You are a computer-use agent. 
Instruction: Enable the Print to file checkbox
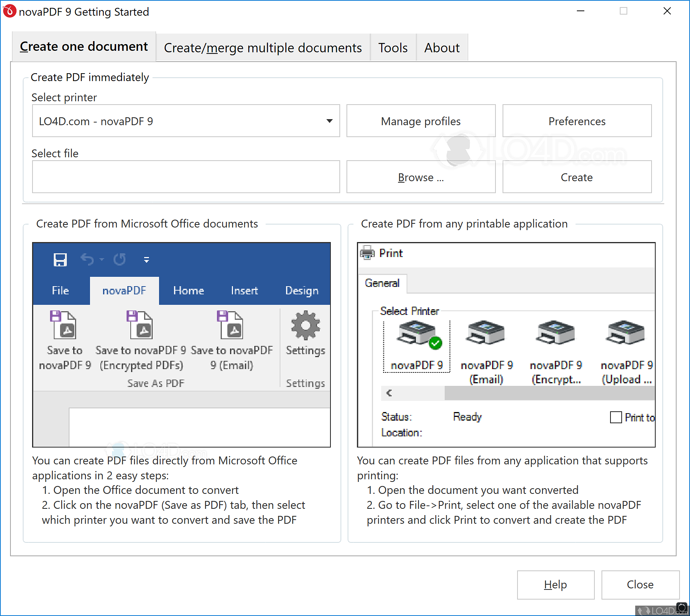coord(616,417)
